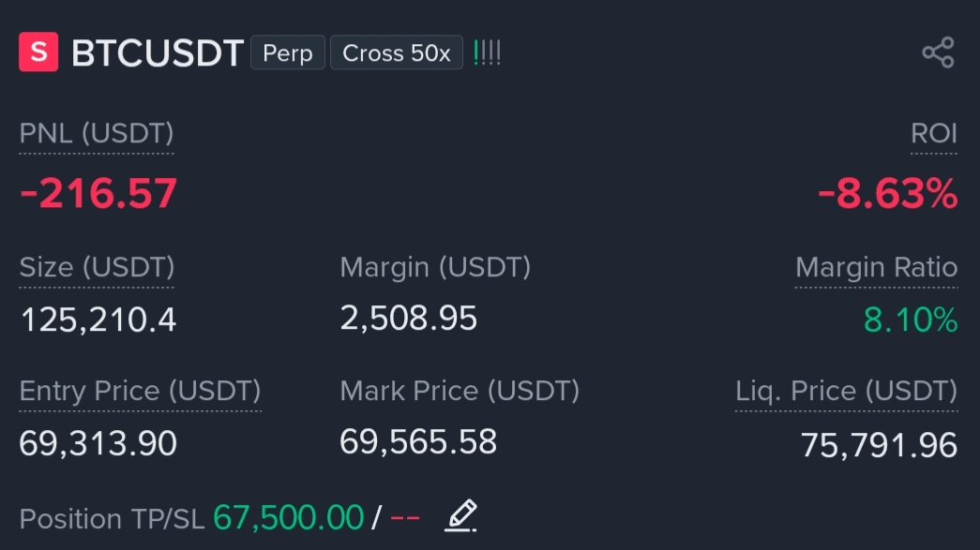The height and width of the screenshot is (550, 980).
Task: Open the BTCUSDT pair name
Action: coord(158,53)
